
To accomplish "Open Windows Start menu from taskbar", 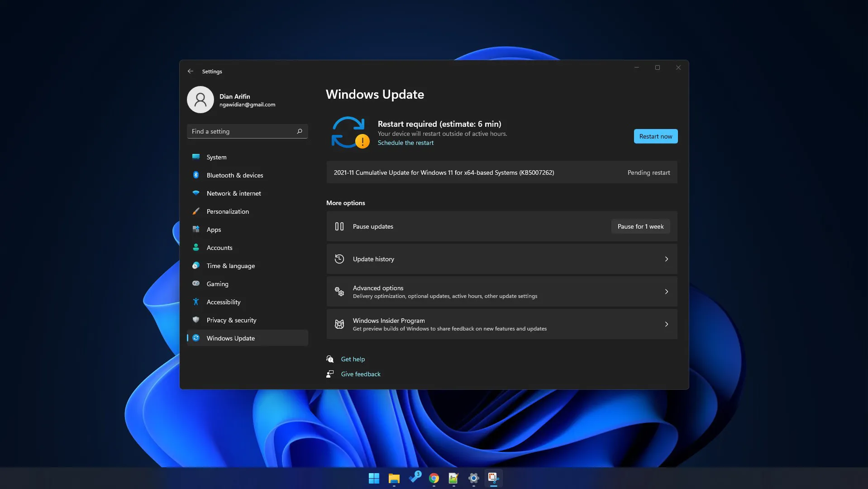I will [x=374, y=478].
